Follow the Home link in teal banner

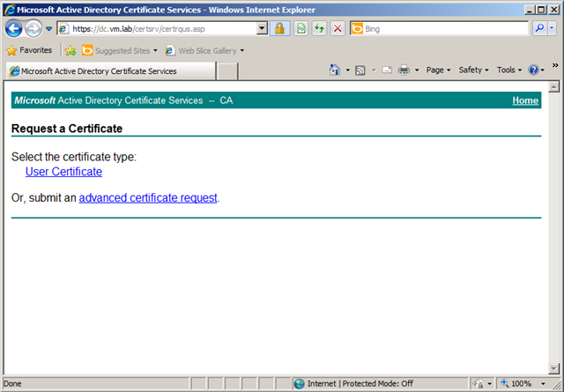pyautogui.click(x=525, y=100)
